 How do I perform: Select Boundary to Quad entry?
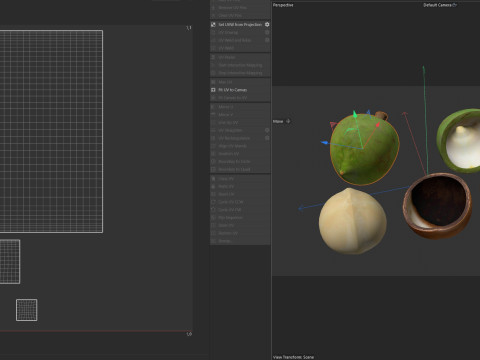pyautogui.click(x=234, y=169)
